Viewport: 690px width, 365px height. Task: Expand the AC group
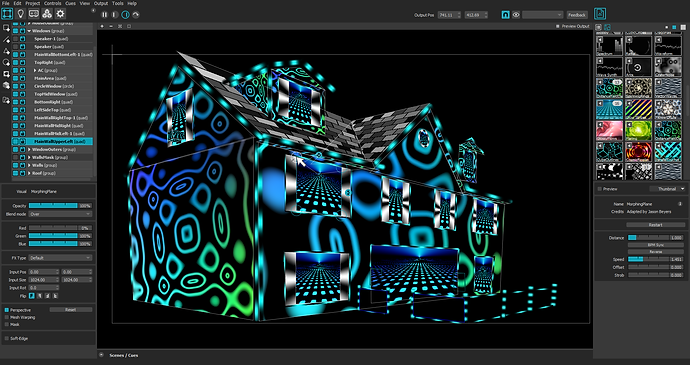coord(35,70)
